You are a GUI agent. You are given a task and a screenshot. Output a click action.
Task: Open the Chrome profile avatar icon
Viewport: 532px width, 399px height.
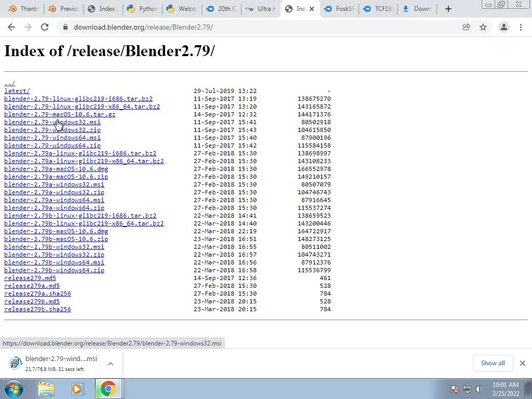(504, 27)
